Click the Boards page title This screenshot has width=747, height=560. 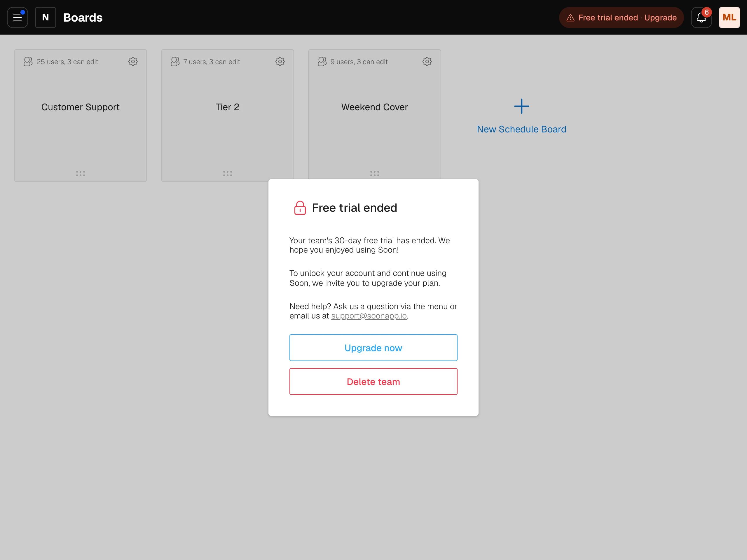[83, 17]
